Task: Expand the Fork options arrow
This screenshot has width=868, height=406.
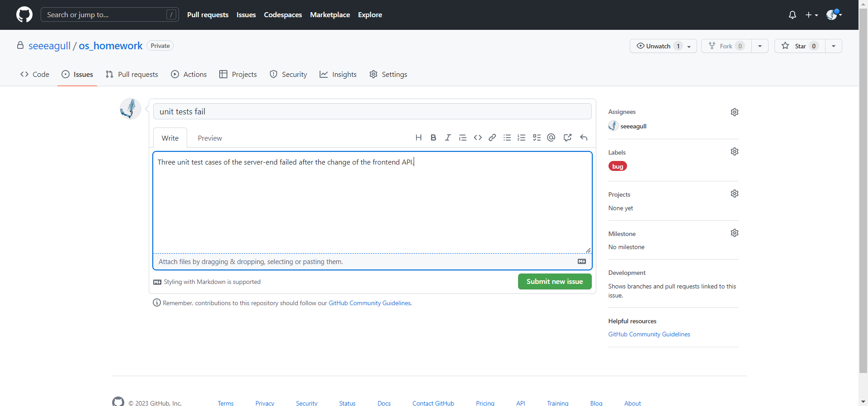Action: (x=760, y=46)
